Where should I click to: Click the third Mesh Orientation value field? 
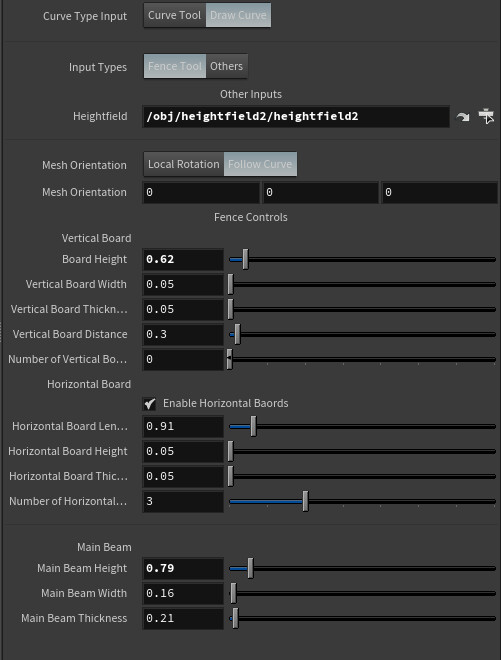tap(439, 193)
